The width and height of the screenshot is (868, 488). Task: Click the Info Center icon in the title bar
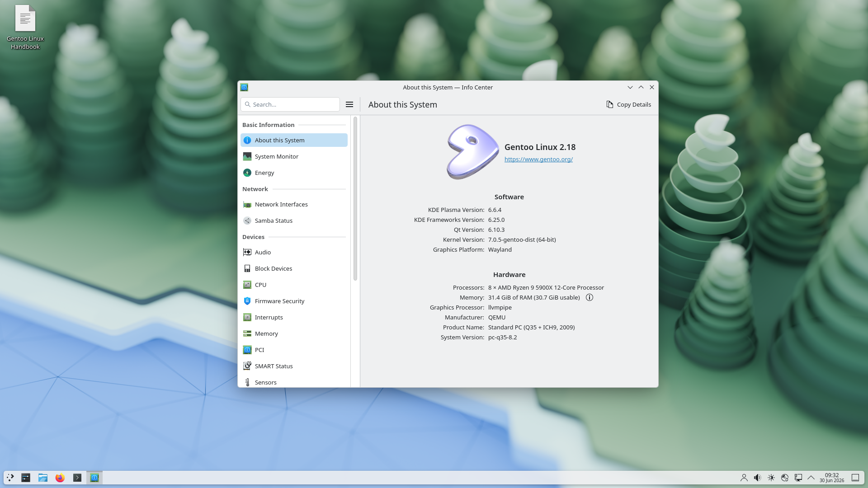coord(244,87)
